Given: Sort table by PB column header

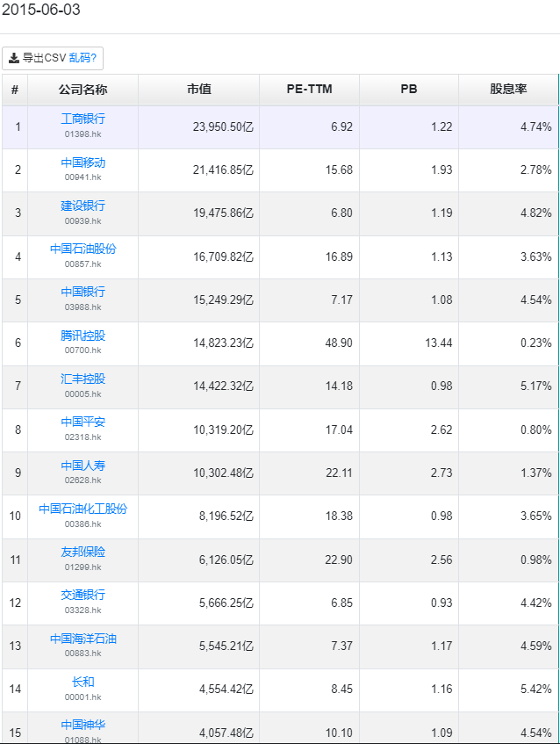Looking at the screenshot, I should click(x=408, y=90).
